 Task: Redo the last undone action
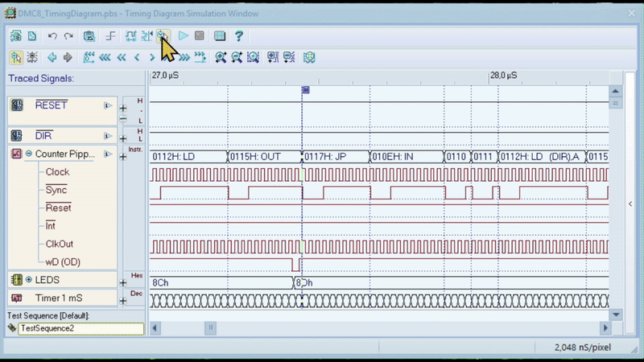pos(68,36)
